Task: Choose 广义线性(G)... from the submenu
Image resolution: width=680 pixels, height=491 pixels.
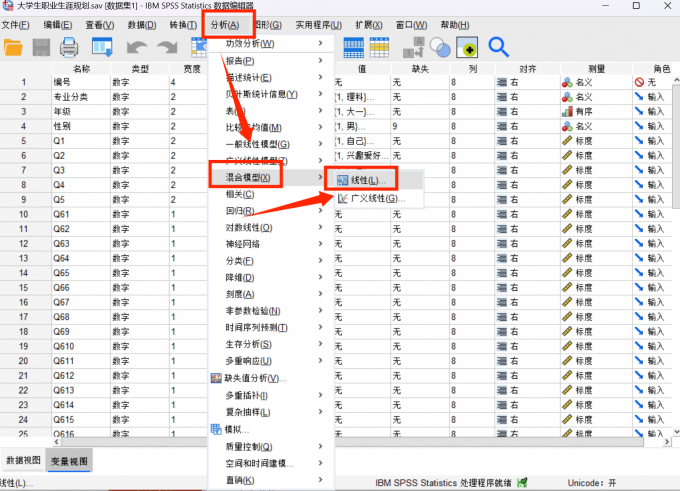Action: point(377,199)
